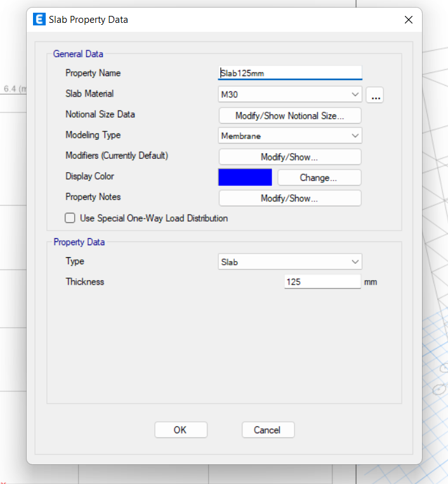Close the Slab Property Data dialog
The image size is (448, 484).
[409, 20]
